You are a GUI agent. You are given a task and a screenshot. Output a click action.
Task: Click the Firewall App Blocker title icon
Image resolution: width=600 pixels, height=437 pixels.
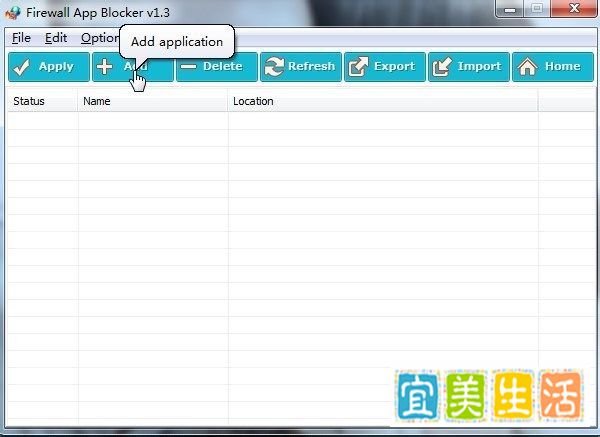pyautogui.click(x=13, y=12)
